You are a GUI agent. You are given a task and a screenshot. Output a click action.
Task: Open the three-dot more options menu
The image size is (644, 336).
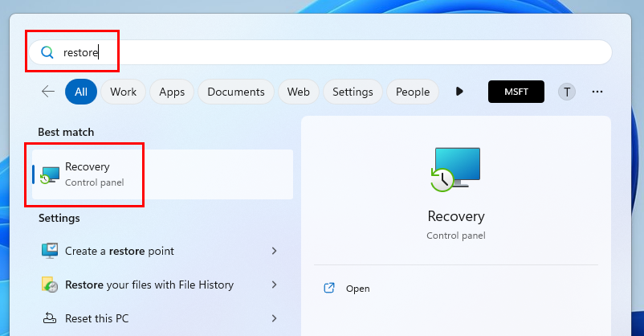click(x=597, y=92)
